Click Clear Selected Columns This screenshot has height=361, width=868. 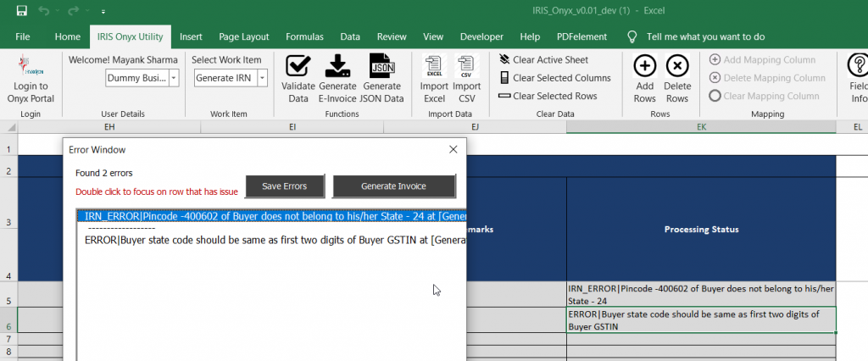click(554, 78)
